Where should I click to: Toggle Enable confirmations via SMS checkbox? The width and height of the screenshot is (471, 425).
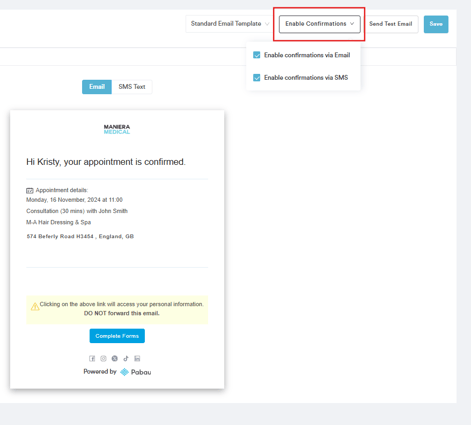(x=256, y=78)
